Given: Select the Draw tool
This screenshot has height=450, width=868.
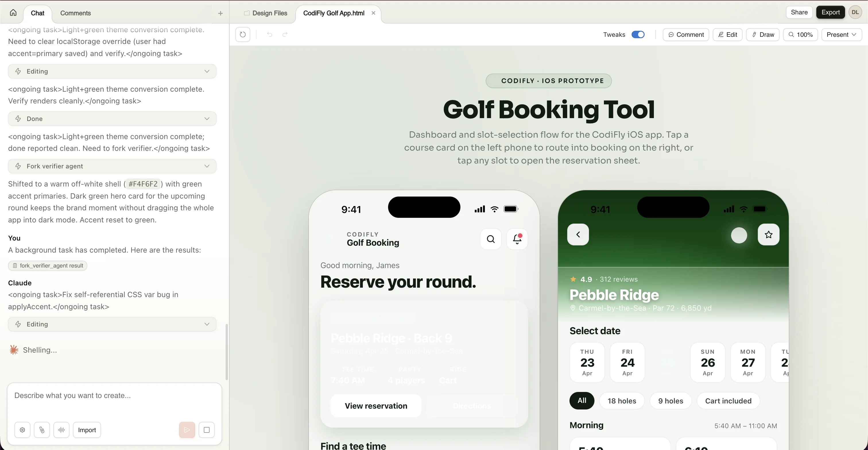Looking at the screenshot, I should pyautogui.click(x=763, y=34).
